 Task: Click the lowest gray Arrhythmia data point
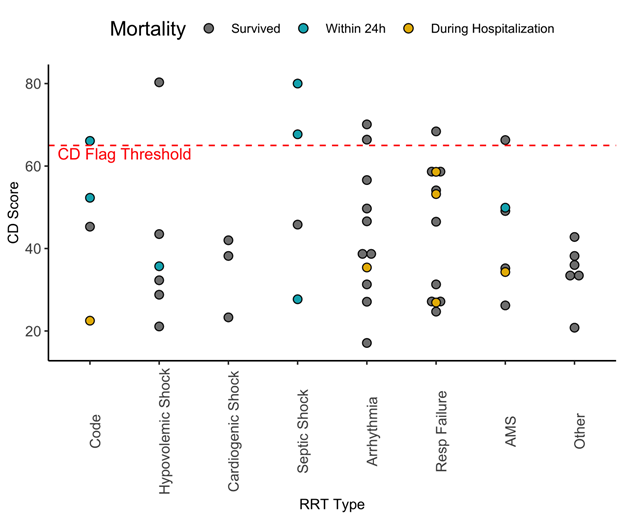[367, 343]
